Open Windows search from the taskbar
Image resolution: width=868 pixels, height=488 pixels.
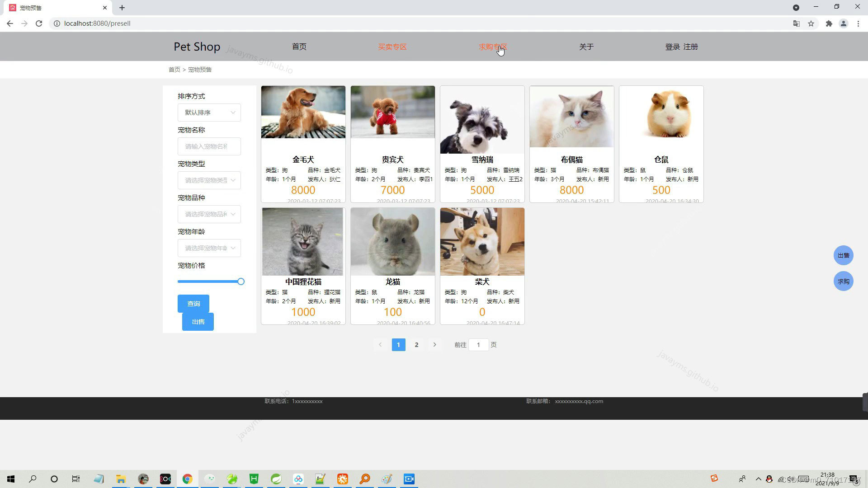point(33,479)
